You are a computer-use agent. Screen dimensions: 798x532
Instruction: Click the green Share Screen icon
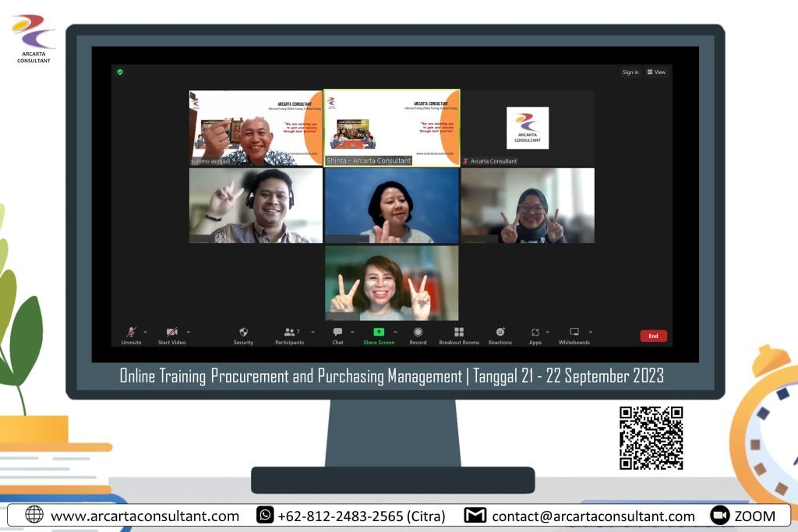click(378, 333)
